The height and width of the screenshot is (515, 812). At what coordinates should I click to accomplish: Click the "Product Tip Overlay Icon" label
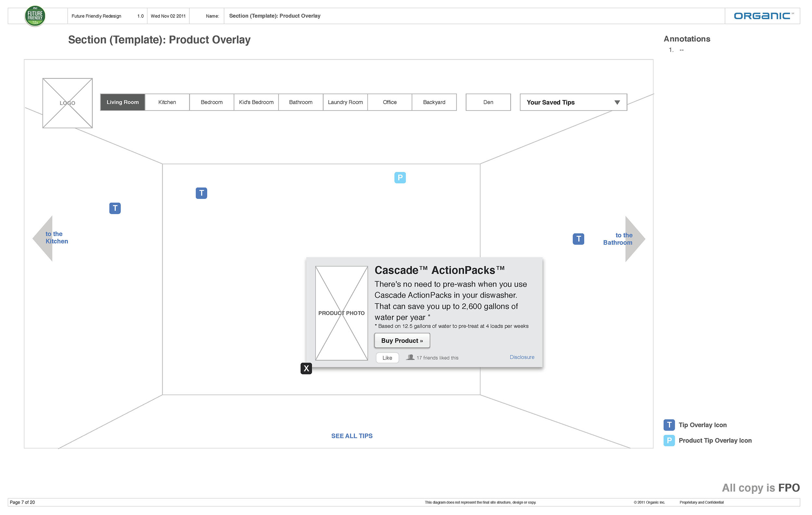(715, 441)
